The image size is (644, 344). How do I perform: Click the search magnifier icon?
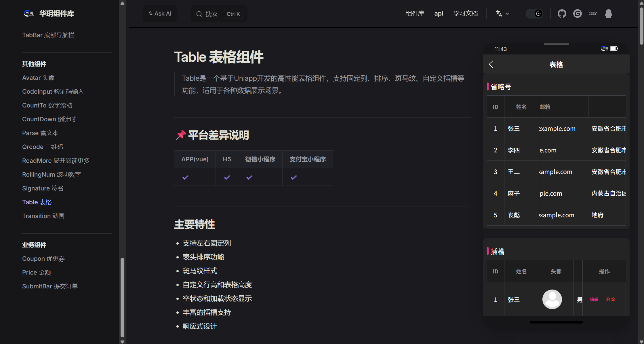199,14
